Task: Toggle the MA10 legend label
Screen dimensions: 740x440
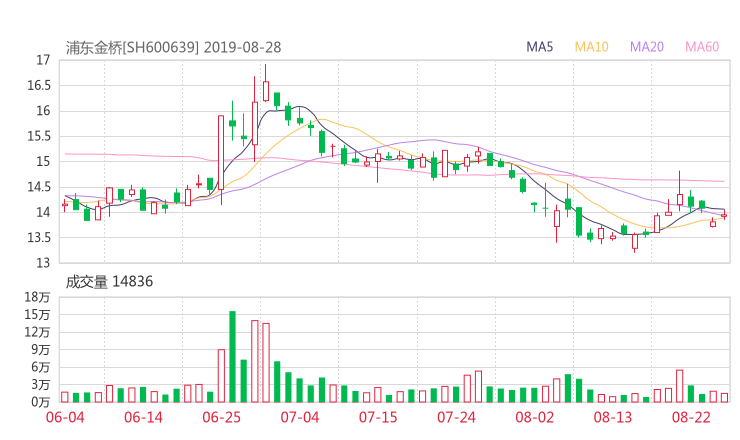Action: [592, 46]
